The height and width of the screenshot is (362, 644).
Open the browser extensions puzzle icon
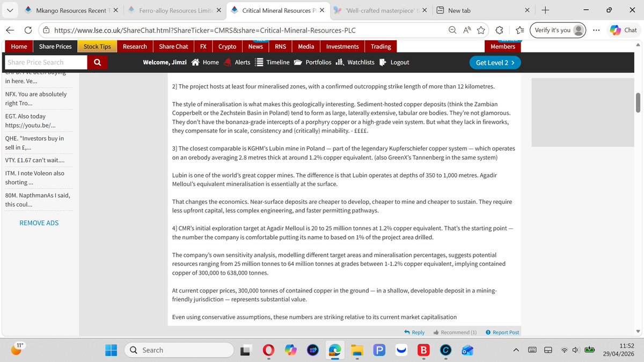[500, 31]
